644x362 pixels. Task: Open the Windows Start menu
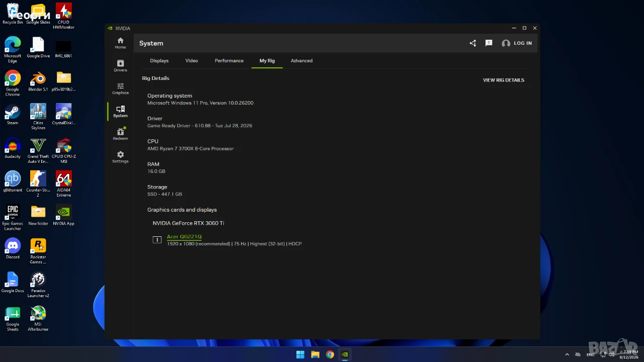coord(300,354)
